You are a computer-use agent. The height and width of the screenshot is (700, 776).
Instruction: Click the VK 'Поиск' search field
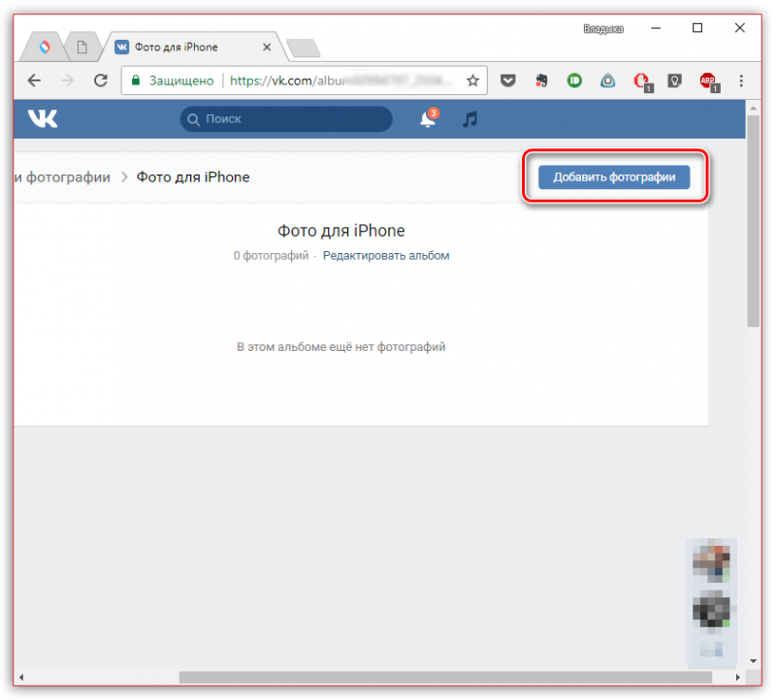click(x=286, y=118)
